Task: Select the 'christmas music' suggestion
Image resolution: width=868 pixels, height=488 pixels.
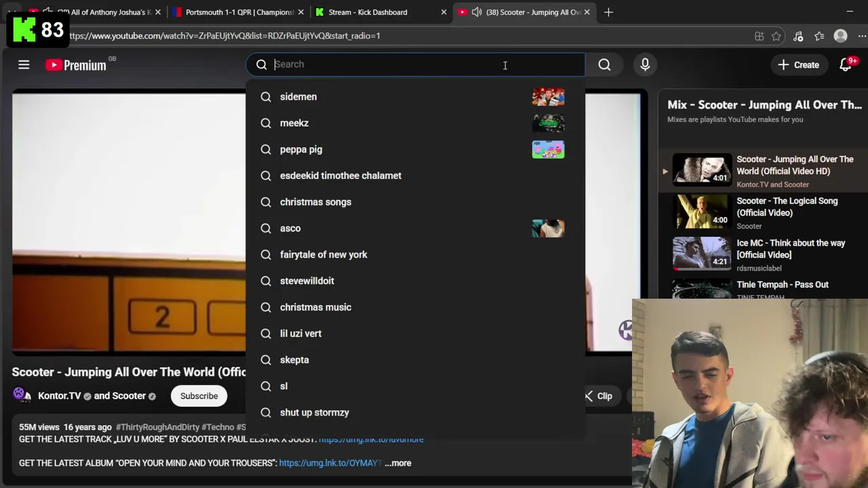Action: pos(415,307)
